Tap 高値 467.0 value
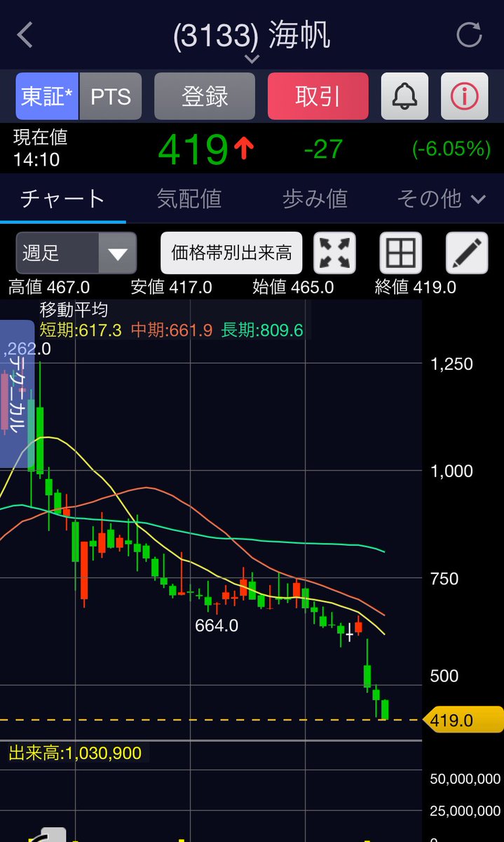This screenshot has width=504, height=842. coord(49,287)
